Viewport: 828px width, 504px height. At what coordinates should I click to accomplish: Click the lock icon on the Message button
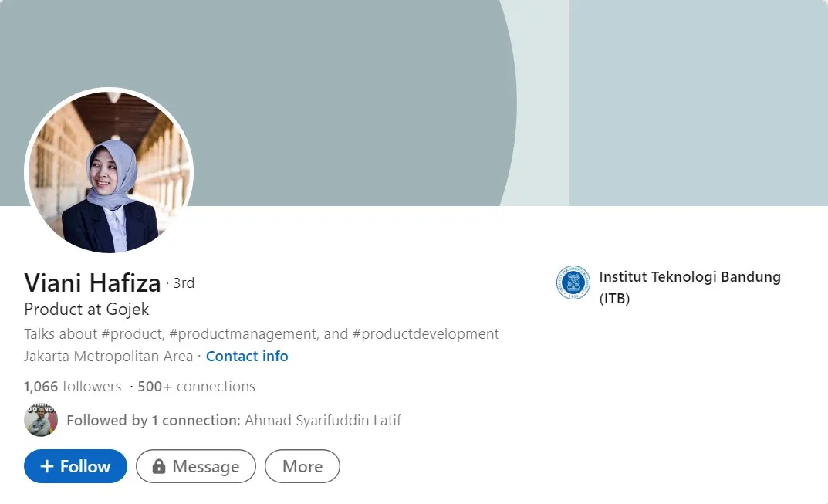pyautogui.click(x=159, y=467)
